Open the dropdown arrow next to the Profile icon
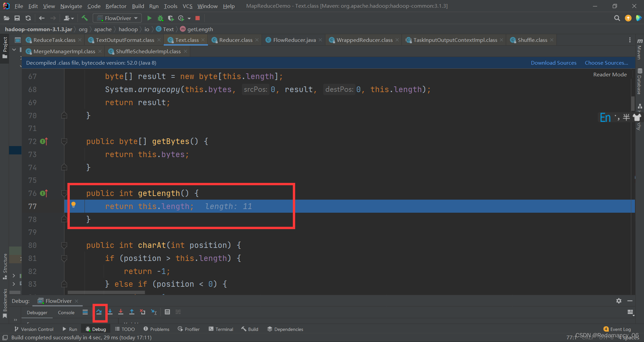This screenshot has height=342, width=644. [189, 18]
